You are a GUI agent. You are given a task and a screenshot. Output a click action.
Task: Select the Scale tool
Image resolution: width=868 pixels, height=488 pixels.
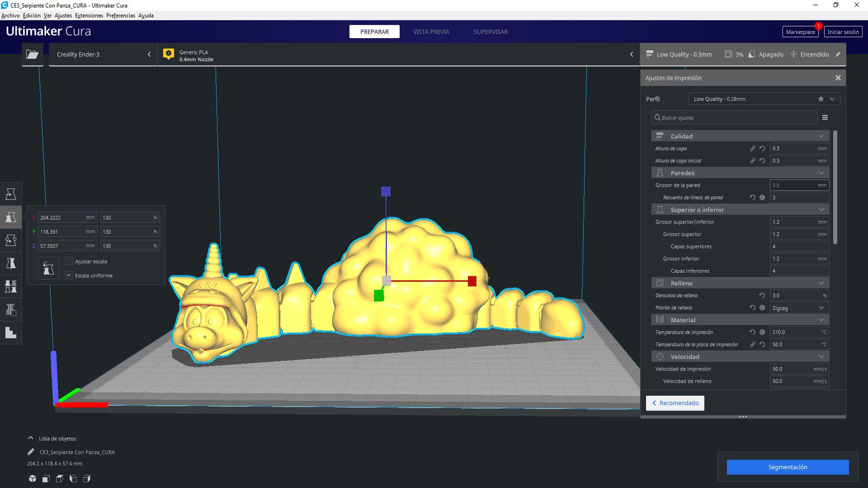click(11, 217)
